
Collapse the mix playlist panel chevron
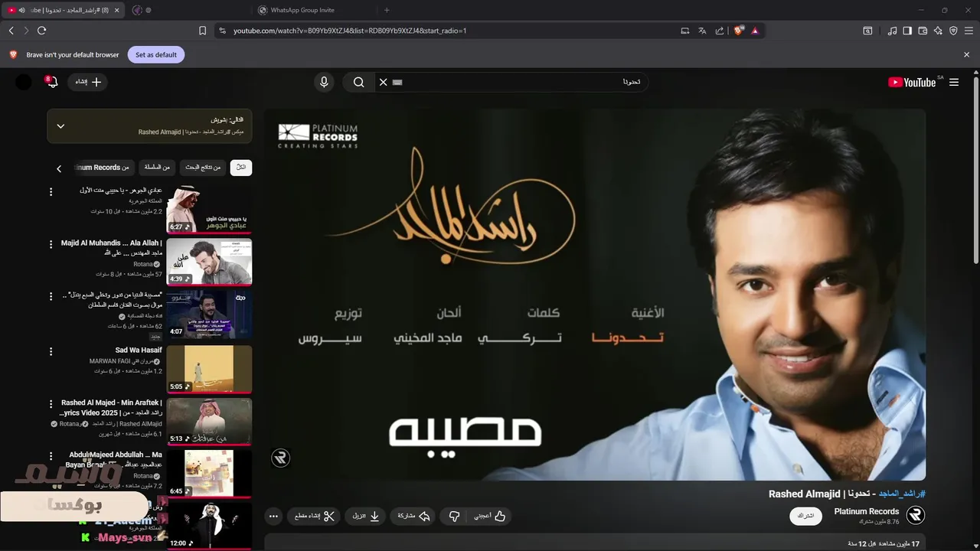point(60,126)
